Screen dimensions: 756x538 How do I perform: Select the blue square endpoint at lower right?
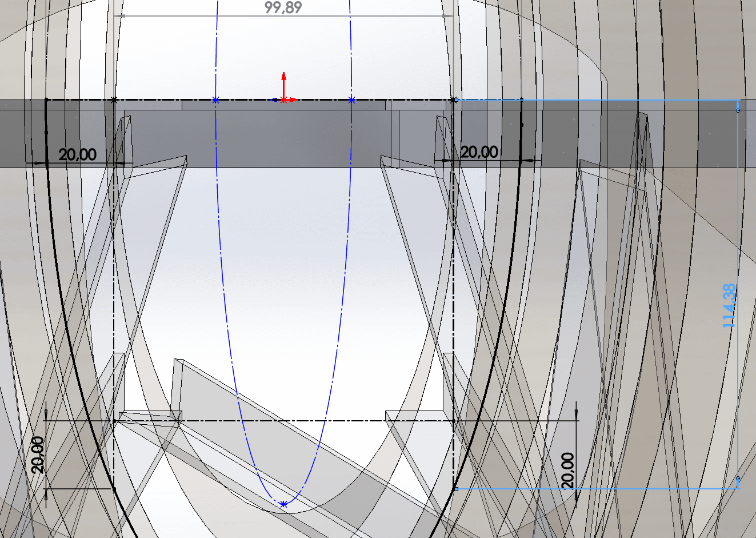455,489
